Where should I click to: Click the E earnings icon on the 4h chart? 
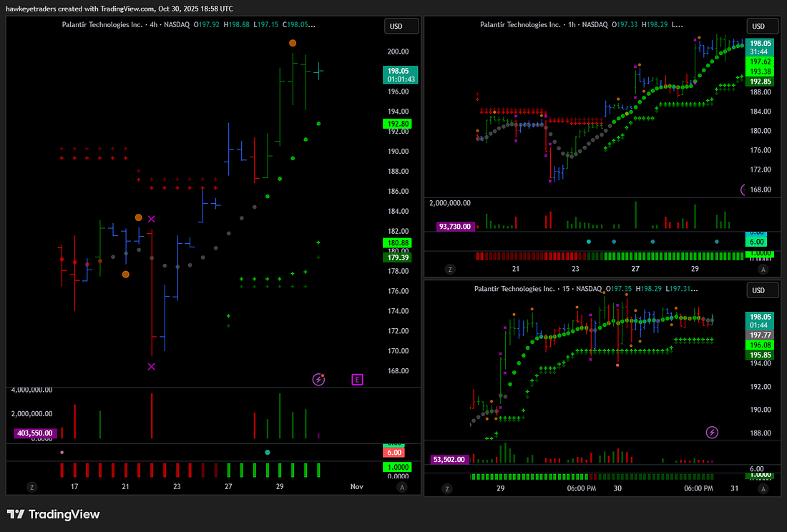click(x=357, y=380)
